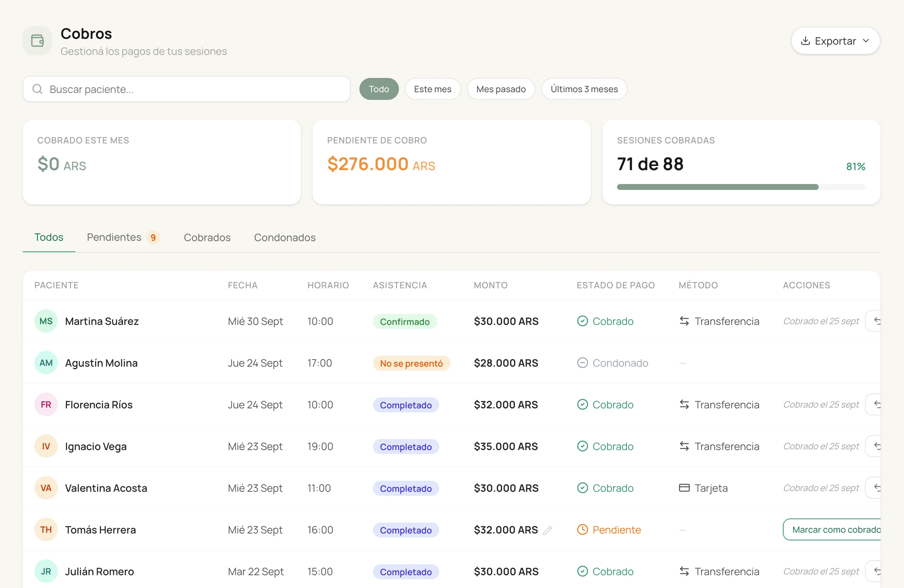Choose Últimos 3 meses filter
904x588 pixels.
[584, 89]
